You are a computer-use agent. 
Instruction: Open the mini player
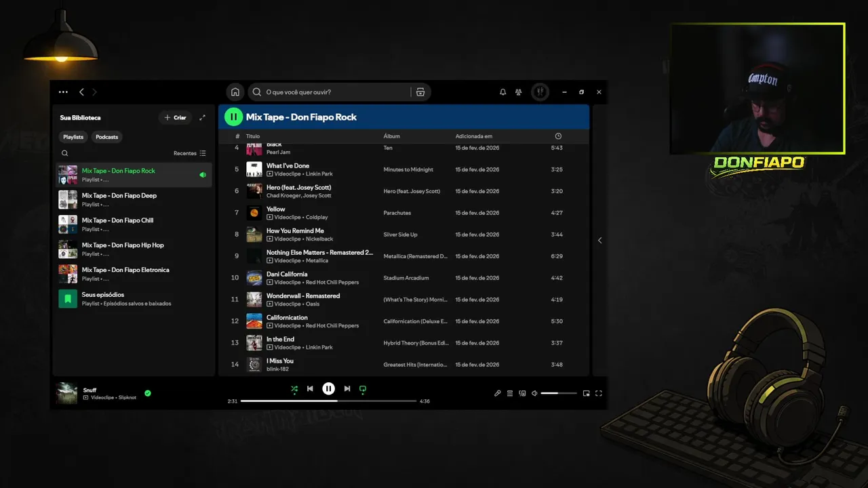pyautogui.click(x=586, y=393)
